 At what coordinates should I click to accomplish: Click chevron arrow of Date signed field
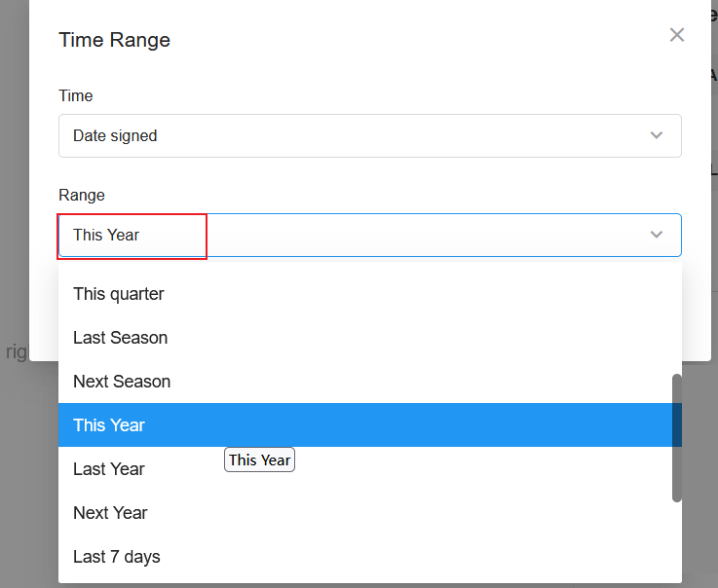click(657, 135)
